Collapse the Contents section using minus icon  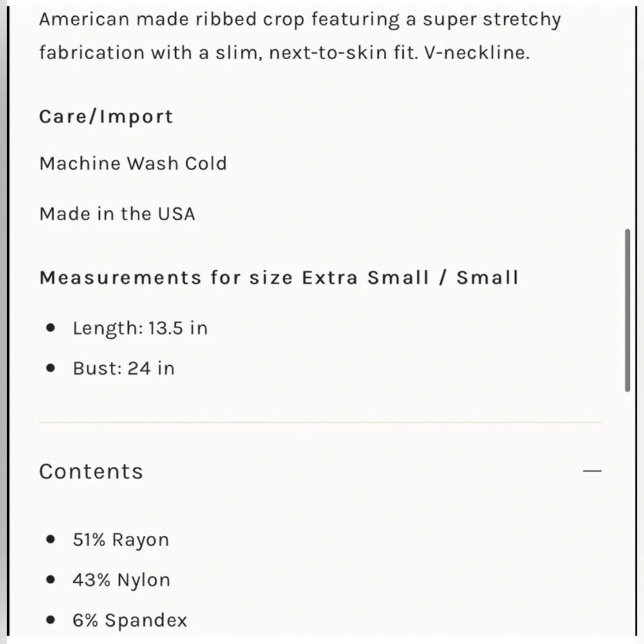point(592,471)
